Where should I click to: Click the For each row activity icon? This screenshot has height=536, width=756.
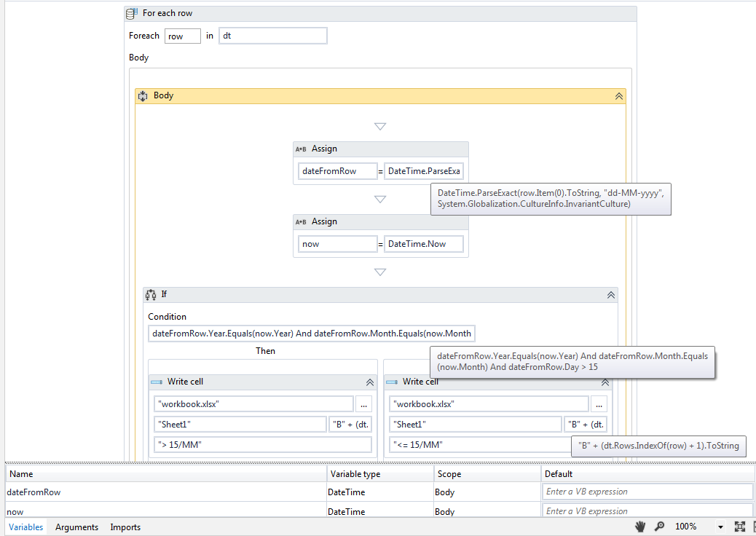(132, 14)
